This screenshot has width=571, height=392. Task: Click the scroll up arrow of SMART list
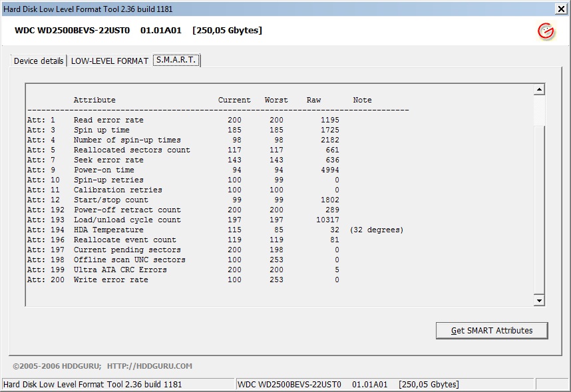click(539, 89)
